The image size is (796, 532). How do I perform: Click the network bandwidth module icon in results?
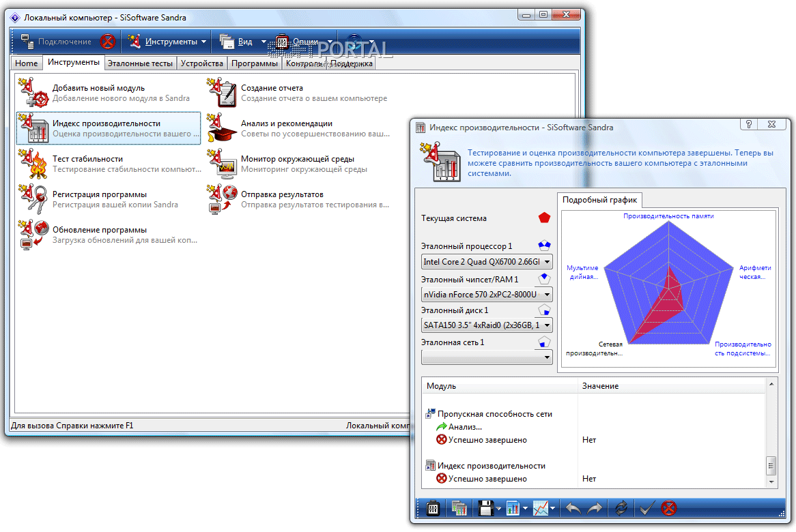click(x=431, y=414)
